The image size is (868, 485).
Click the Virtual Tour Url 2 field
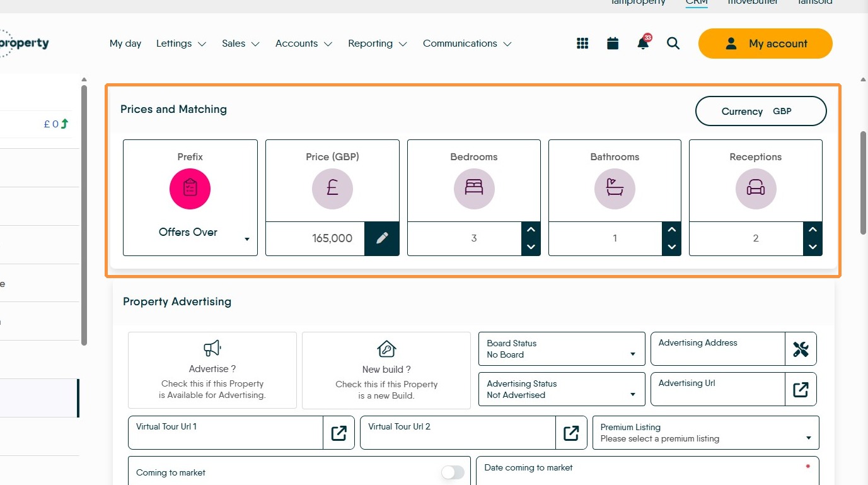pyautogui.click(x=458, y=433)
